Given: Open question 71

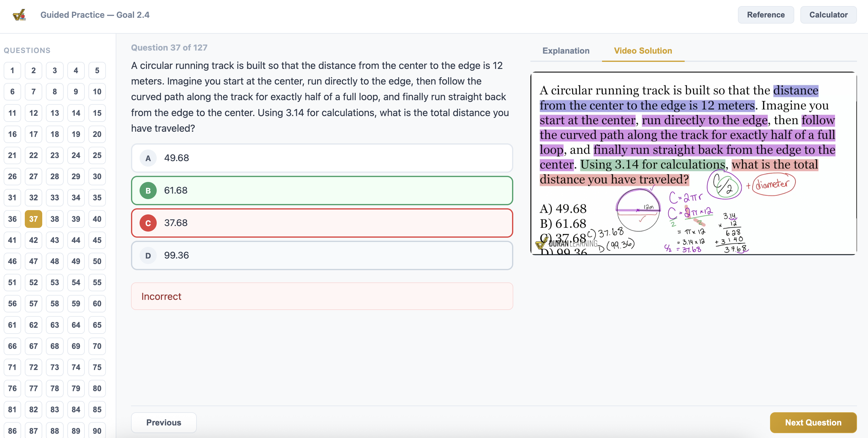Looking at the screenshot, I should coord(13,367).
